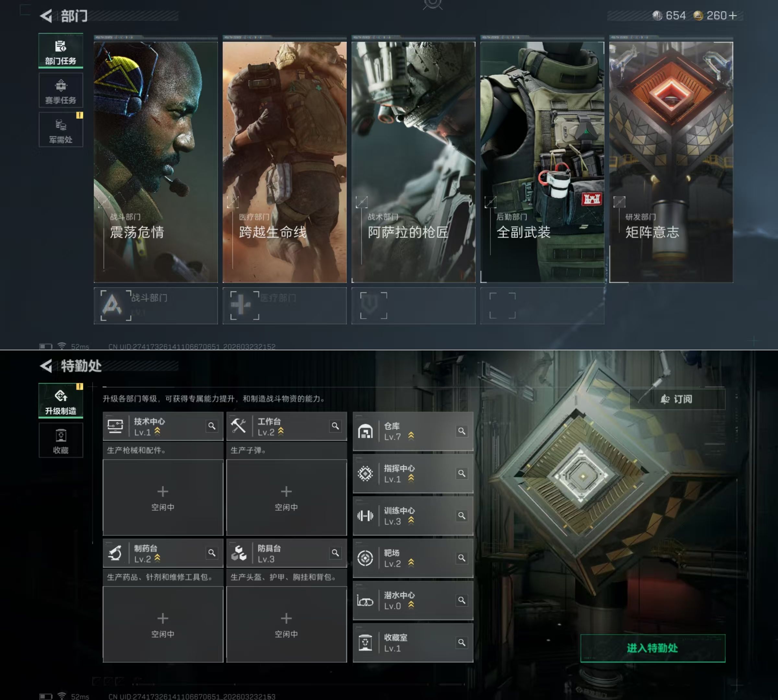
Task: Open the 收藏 tab in 特勤处
Action: (61, 440)
